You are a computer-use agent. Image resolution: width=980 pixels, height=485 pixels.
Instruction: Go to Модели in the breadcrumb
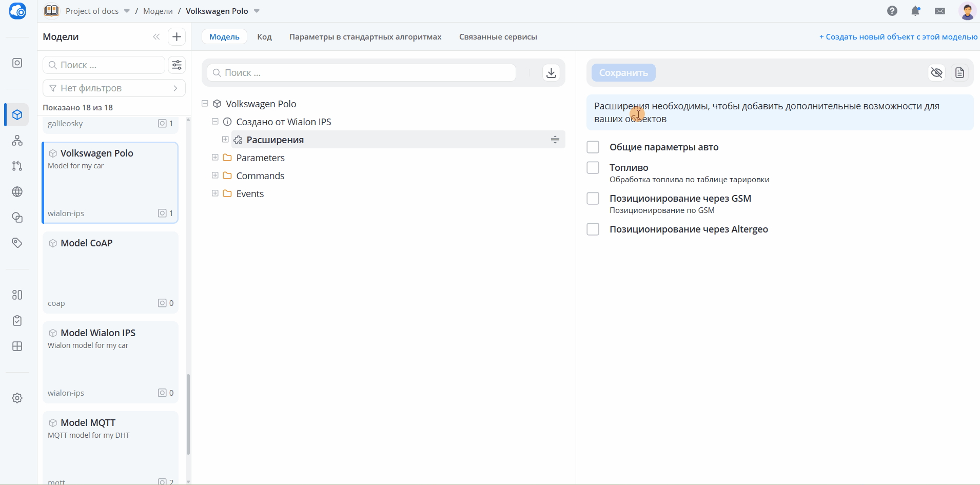[158, 11]
